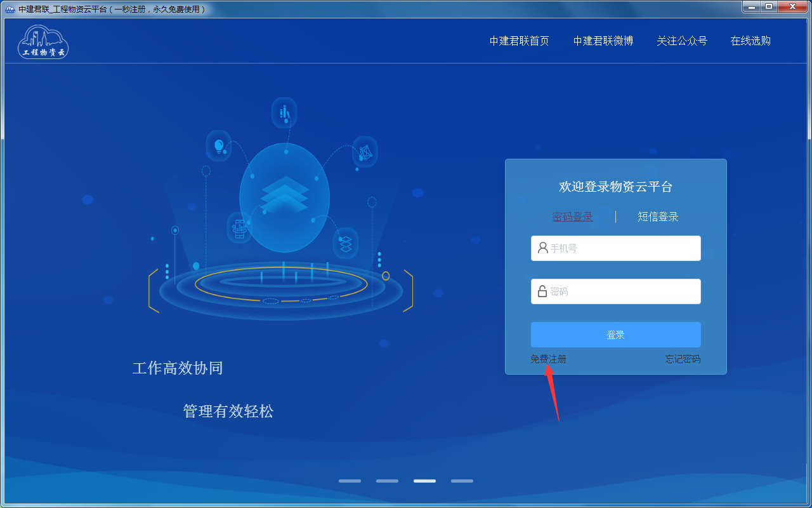Screen dimensions: 812x508
Task: Click the 工程物资云 logo icon
Action: click(43, 41)
